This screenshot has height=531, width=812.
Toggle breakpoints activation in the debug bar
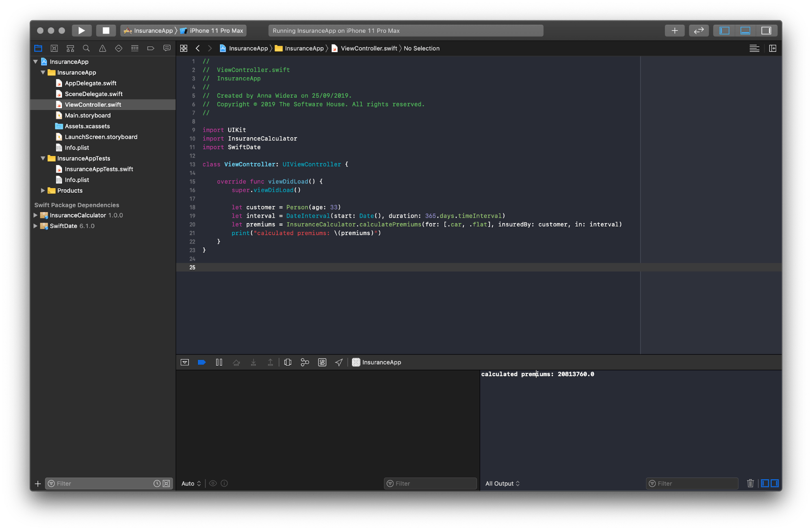tap(201, 362)
